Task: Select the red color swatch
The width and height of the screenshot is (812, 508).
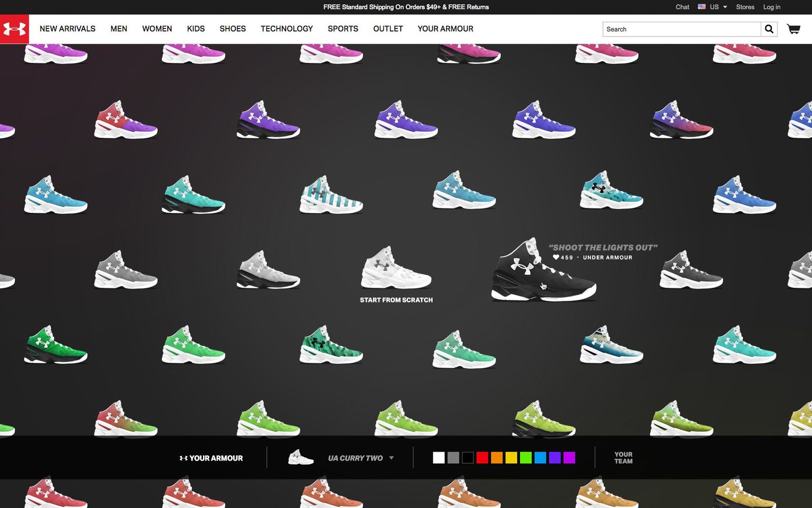Action: 482,458
